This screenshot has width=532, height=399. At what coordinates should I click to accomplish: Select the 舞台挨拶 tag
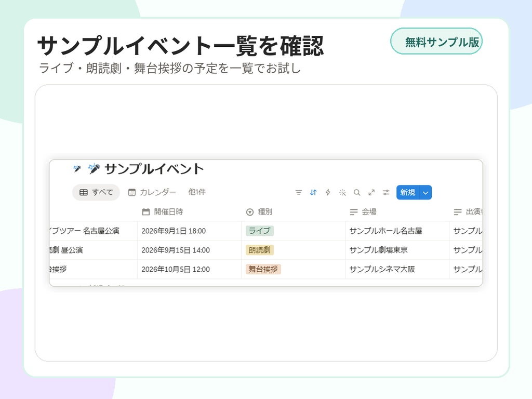tap(263, 269)
